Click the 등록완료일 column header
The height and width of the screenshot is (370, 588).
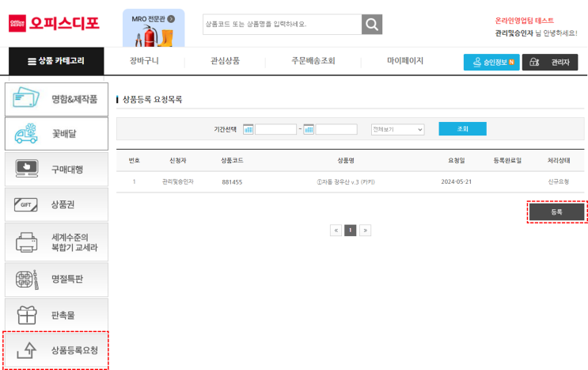(x=507, y=161)
